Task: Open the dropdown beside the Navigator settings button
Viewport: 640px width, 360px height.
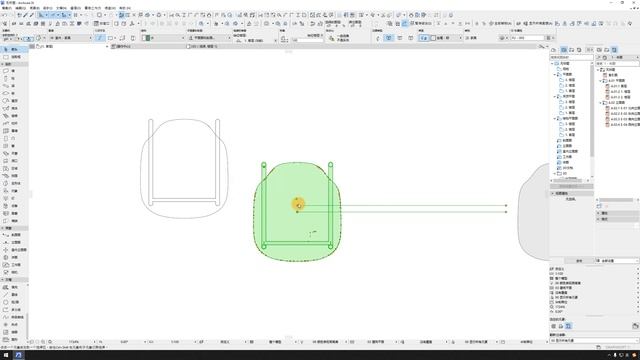Action: click(x=617, y=261)
